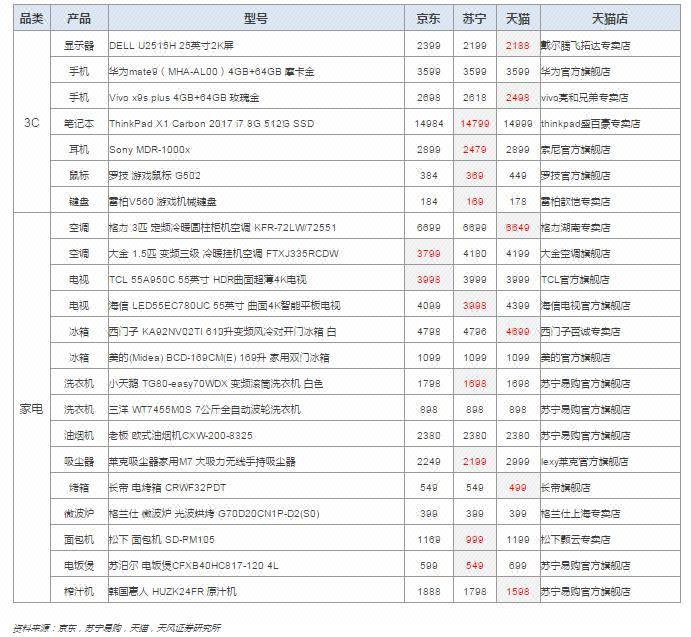Click the 长帝旗舰店 store cell

[x=610, y=488]
